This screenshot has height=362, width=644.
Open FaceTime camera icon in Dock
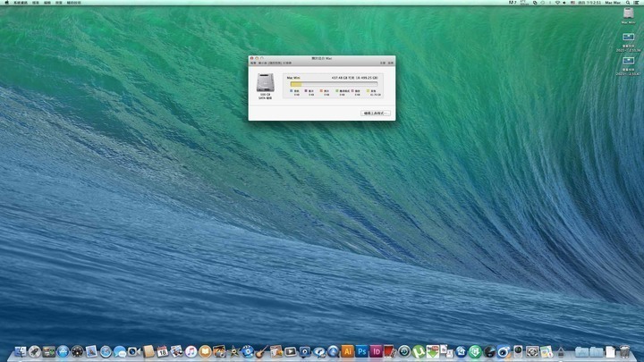pos(134,352)
